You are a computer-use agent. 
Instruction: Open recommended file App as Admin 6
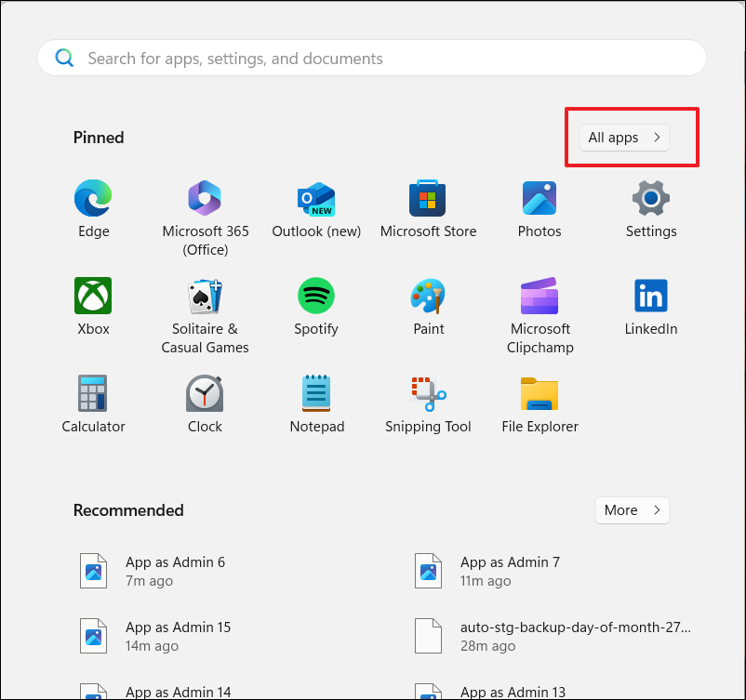[175, 571]
